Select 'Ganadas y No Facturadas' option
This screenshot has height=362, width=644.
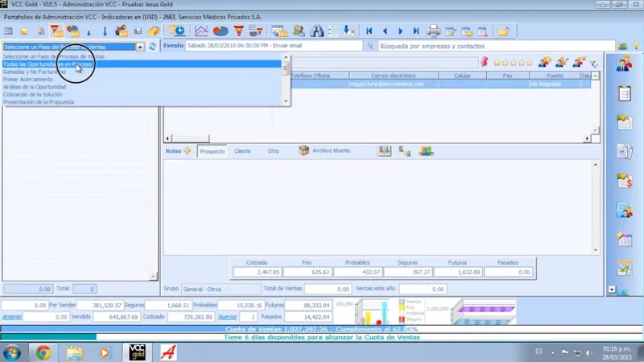tap(142, 72)
